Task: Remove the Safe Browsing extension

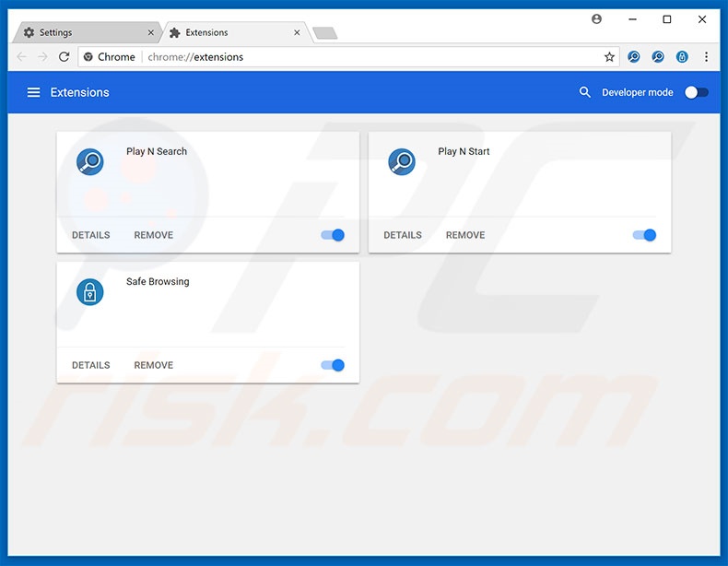Action: click(x=154, y=365)
